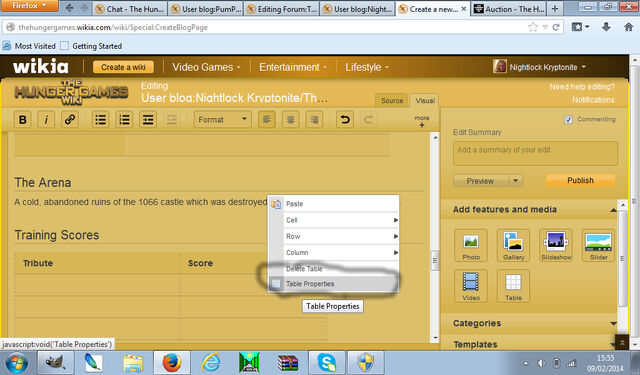The width and height of the screenshot is (640, 375).
Task: Add a Slider to the blog
Action: coord(598,245)
